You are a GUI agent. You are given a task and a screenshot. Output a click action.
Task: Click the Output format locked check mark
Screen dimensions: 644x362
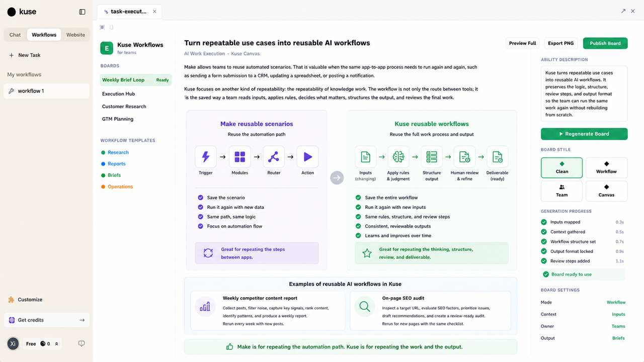[x=544, y=251]
